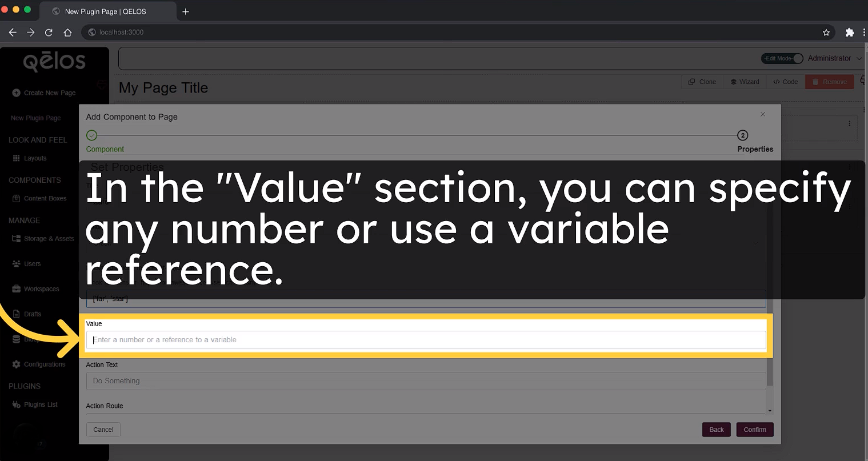Open the Users management page
868x461 pixels.
point(32,264)
